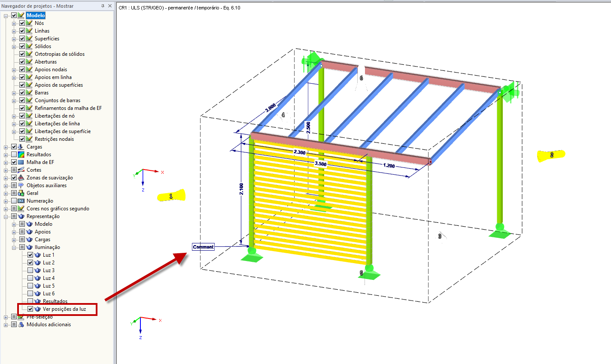Disable the Luz 1 checkbox
Viewport: 611px width, 364px height.
pos(30,255)
